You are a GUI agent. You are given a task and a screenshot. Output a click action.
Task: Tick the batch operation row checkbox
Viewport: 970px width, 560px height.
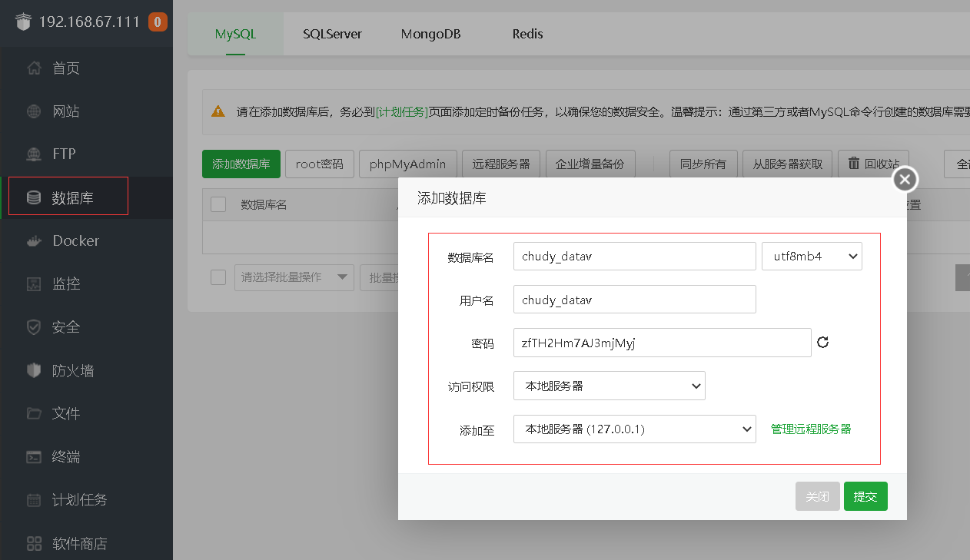click(x=218, y=277)
